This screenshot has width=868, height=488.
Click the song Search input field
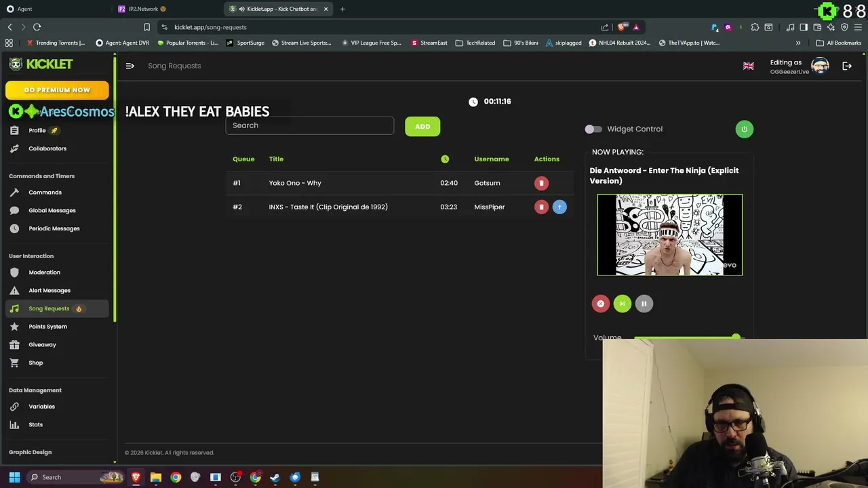(309, 125)
